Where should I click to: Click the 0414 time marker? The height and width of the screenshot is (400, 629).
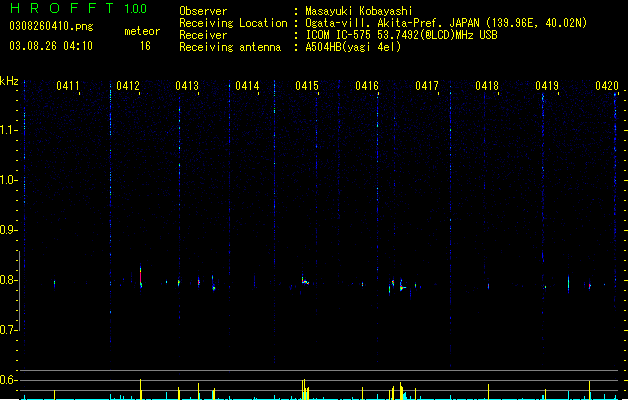pos(247,86)
